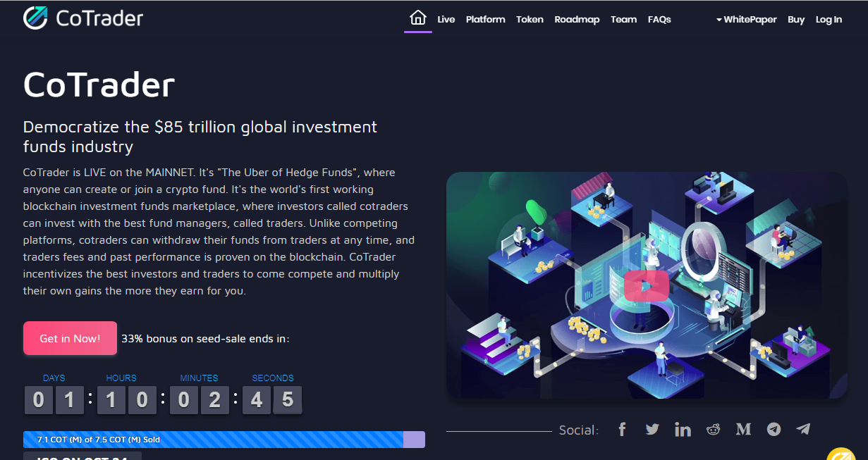Image resolution: width=868 pixels, height=460 pixels.
Task: Click the yellow chat widget icon
Action: (841, 454)
